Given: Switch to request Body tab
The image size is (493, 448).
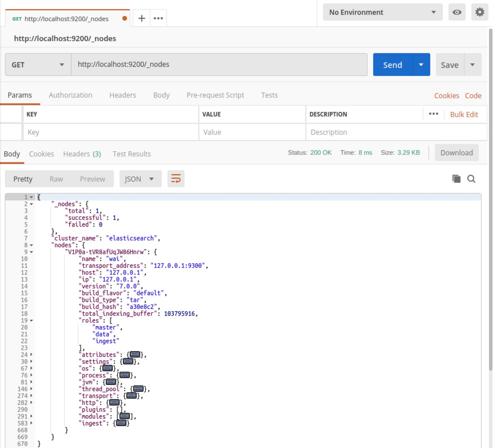Looking at the screenshot, I should 161,95.
